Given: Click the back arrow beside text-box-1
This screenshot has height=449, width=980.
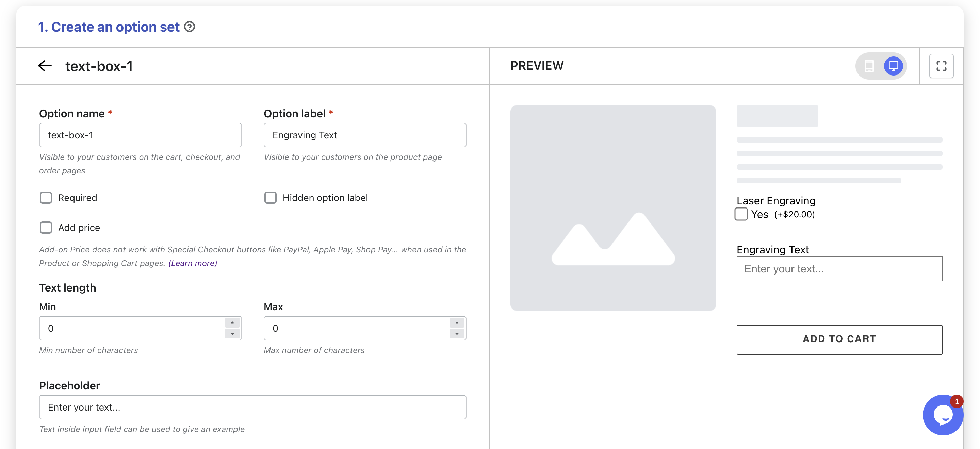Looking at the screenshot, I should click(x=45, y=66).
